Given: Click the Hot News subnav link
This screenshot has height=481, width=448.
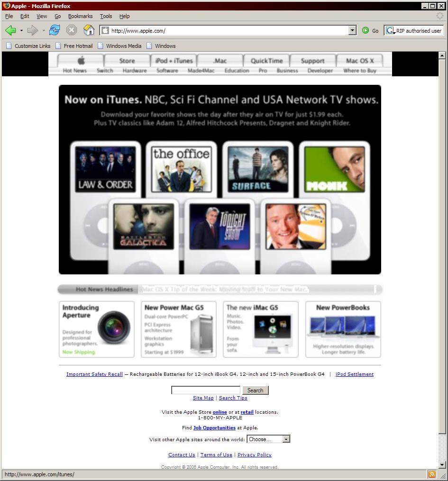Looking at the screenshot, I should tap(75, 71).
